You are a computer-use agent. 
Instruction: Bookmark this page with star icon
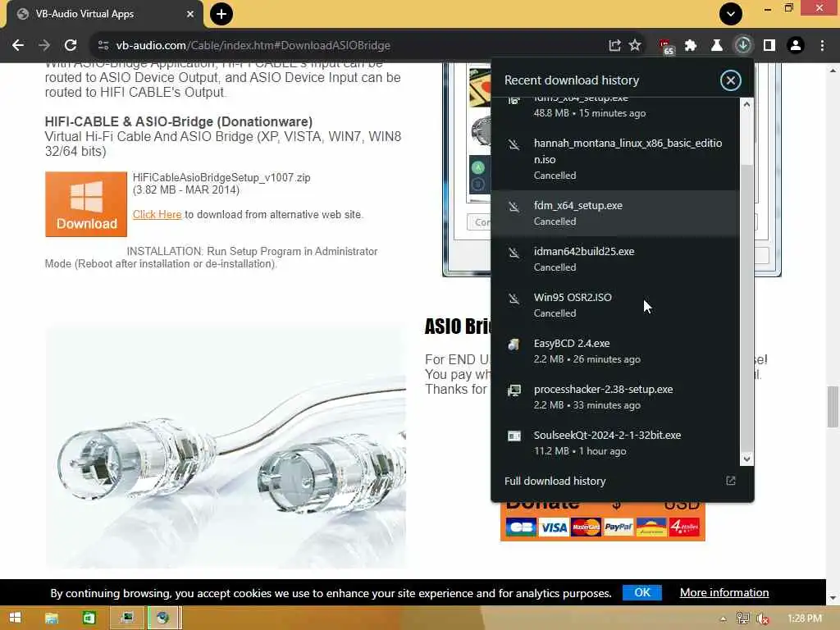pyautogui.click(x=635, y=46)
